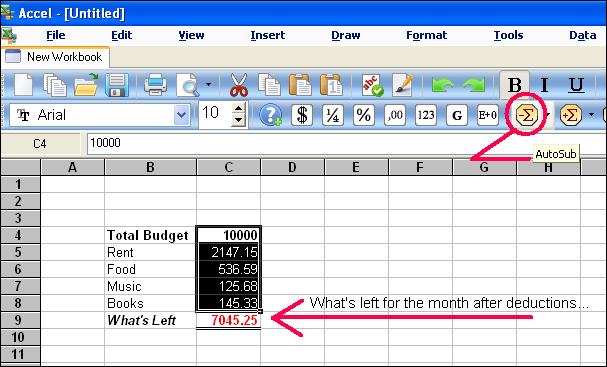The height and width of the screenshot is (367, 607).
Task: Create a new blank document
Action: pos(24,84)
